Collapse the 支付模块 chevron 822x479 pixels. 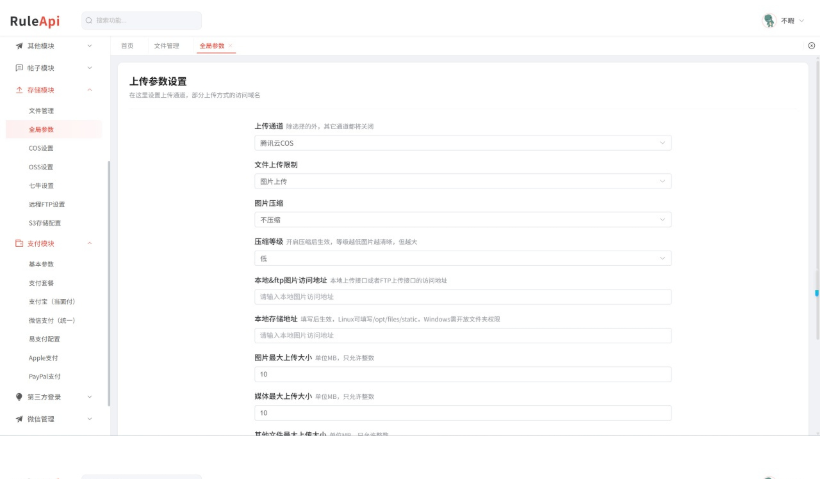coord(90,243)
